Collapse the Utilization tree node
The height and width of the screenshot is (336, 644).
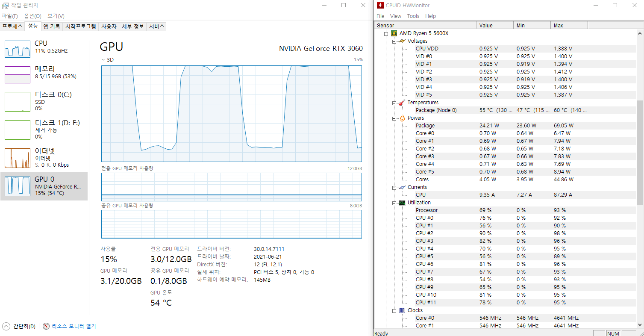pyautogui.click(x=394, y=203)
